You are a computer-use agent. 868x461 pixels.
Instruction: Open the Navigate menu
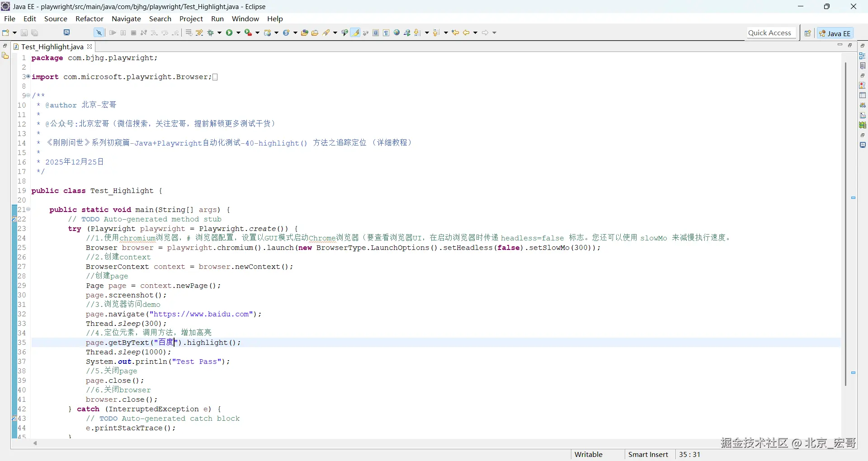127,19
